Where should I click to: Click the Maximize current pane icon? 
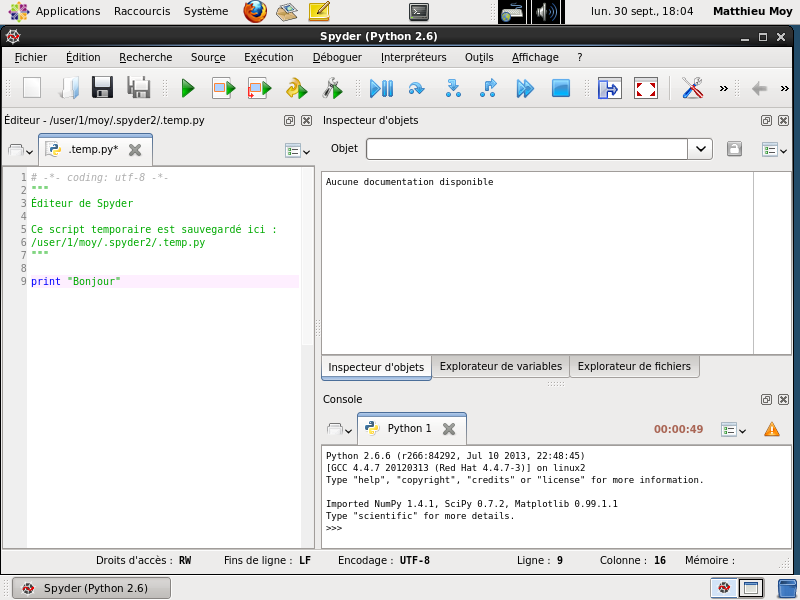point(610,88)
